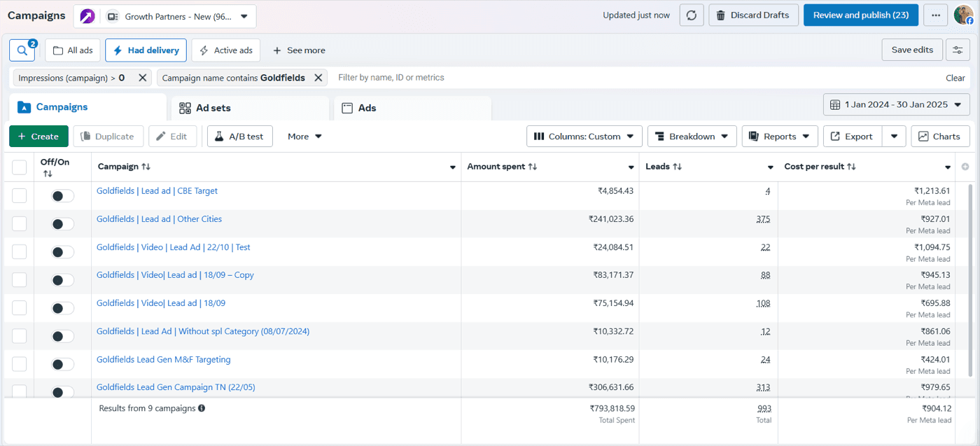This screenshot has height=446, width=980.
Task: Click the Export button
Action: (852, 137)
